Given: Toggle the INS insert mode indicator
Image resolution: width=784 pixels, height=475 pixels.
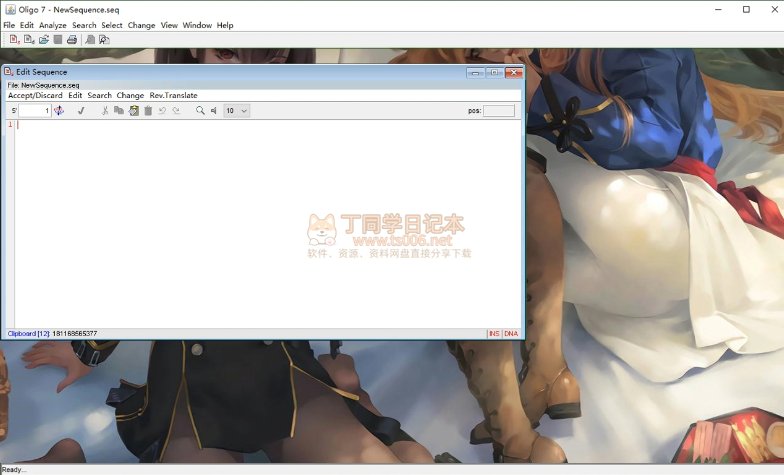Looking at the screenshot, I should click(x=494, y=334).
